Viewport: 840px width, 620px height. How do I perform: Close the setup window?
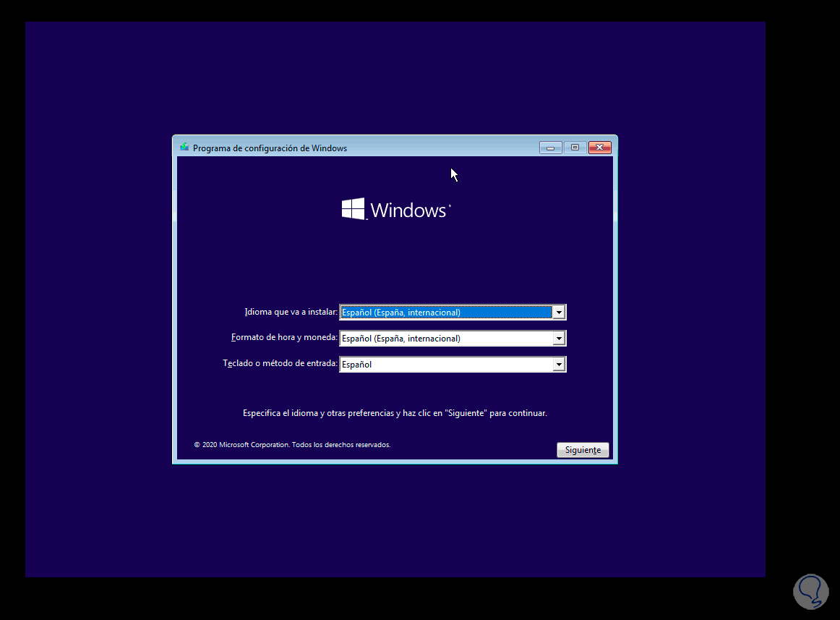click(x=599, y=147)
